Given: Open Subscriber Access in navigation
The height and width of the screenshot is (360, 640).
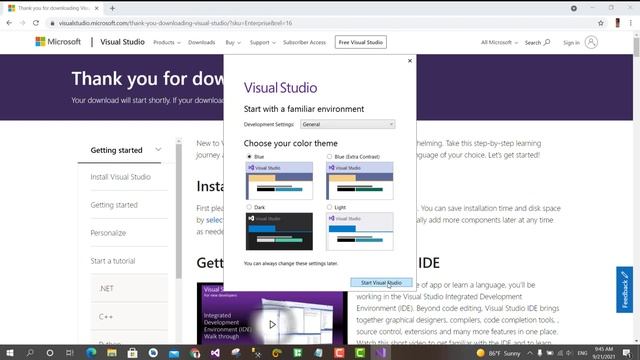Looking at the screenshot, I should pos(304,42).
